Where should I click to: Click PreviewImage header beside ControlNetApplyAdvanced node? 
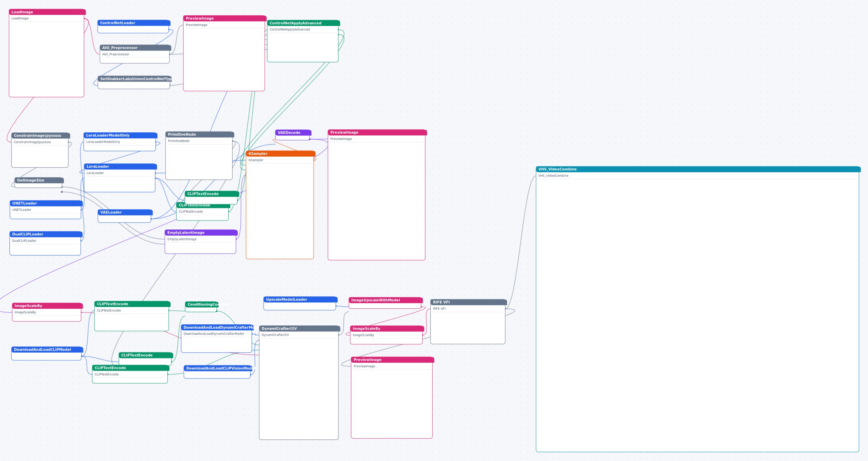pyautogui.click(x=225, y=19)
